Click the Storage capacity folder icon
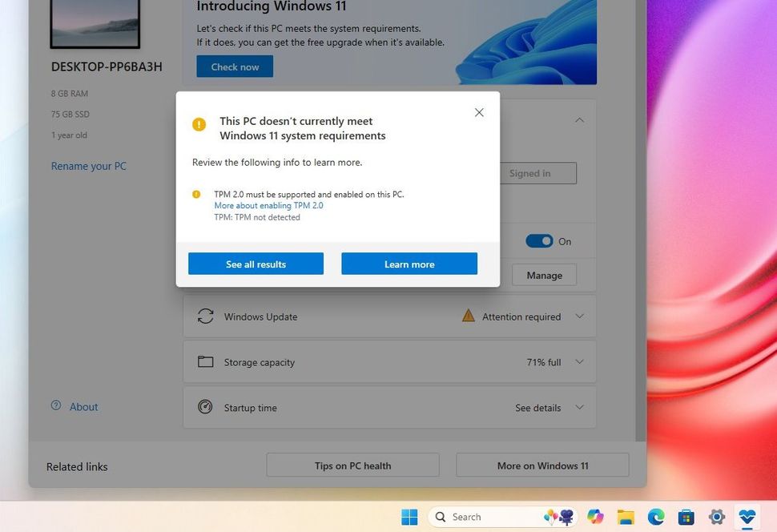Viewport: 777px width, 532px height. click(x=206, y=361)
